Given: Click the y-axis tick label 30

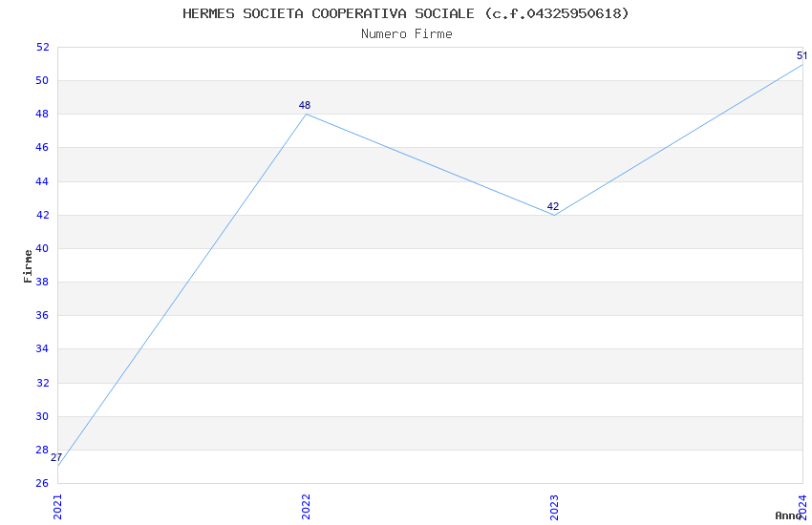Looking at the screenshot, I should point(42,416).
